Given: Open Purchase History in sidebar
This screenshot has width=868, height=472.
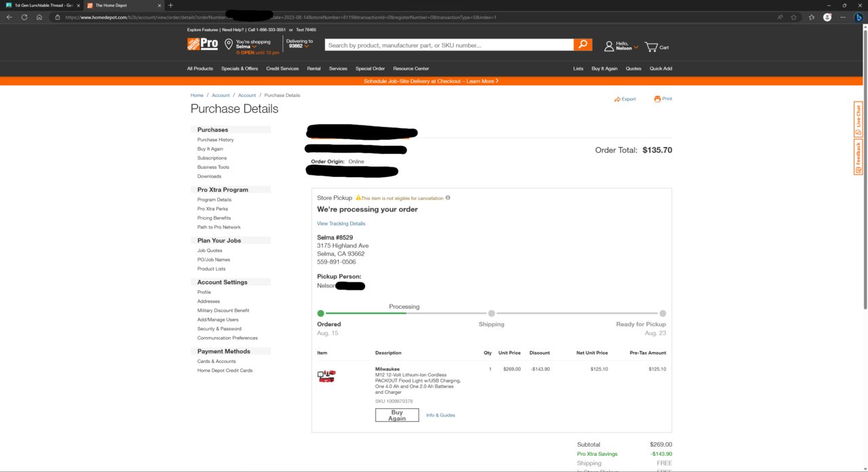Looking at the screenshot, I should [x=215, y=140].
